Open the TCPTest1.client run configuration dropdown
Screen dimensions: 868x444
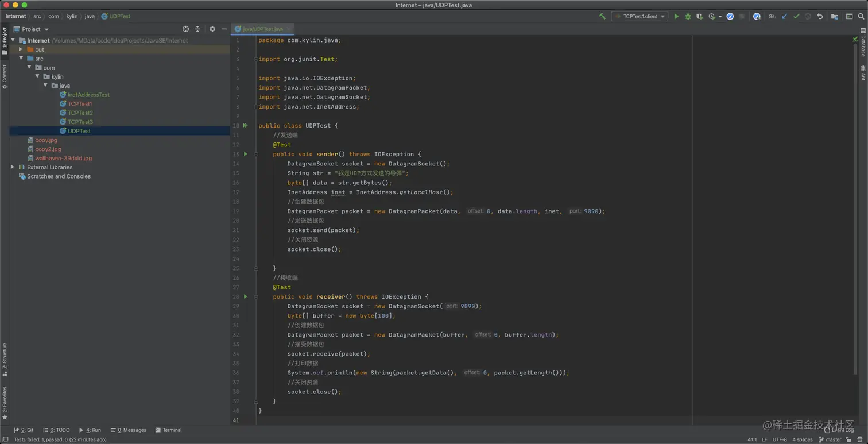click(x=640, y=17)
